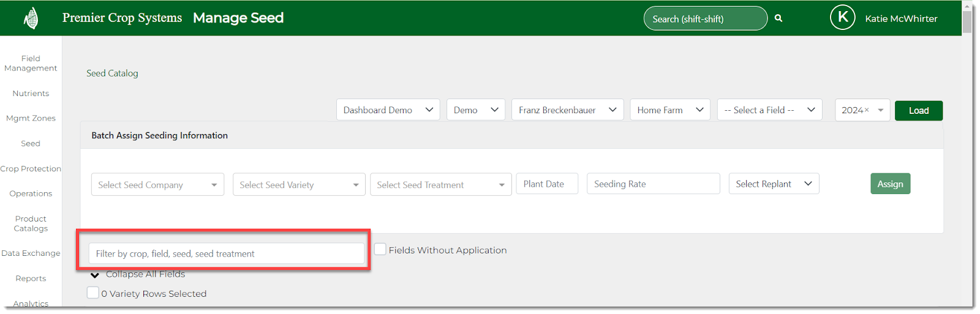Click the Seeding Rate field
The image size is (980, 314).
click(654, 184)
